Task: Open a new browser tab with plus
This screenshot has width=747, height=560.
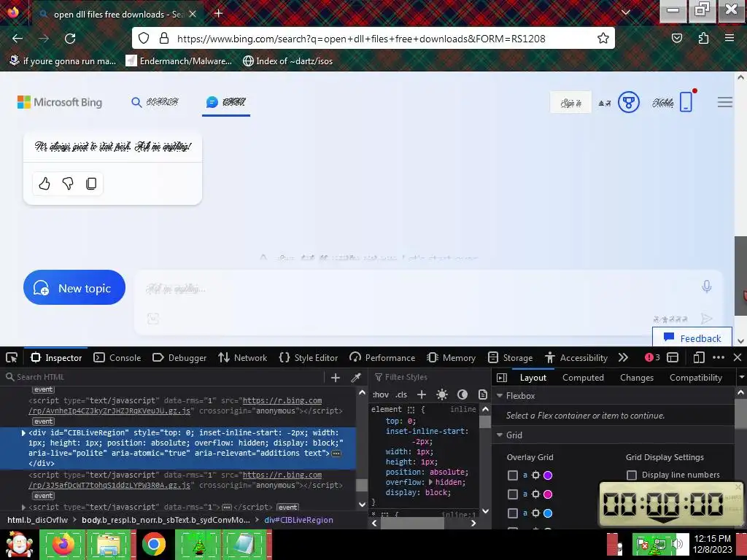Action: point(219,13)
